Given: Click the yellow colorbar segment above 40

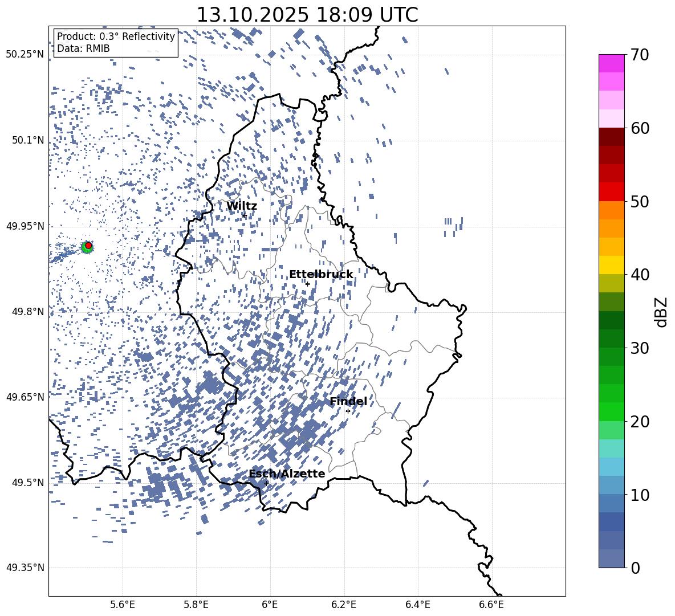Looking at the screenshot, I should point(611,265).
